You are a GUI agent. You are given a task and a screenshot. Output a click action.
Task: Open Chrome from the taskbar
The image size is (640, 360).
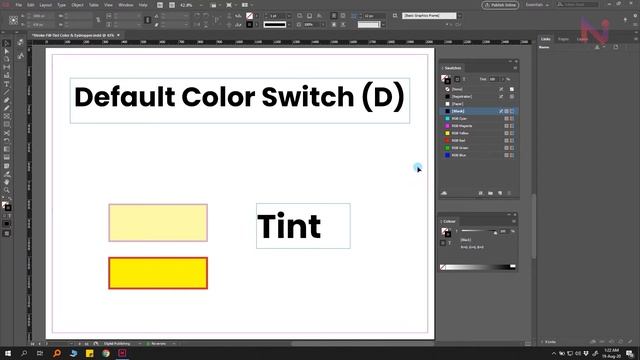(x=106, y=353)
